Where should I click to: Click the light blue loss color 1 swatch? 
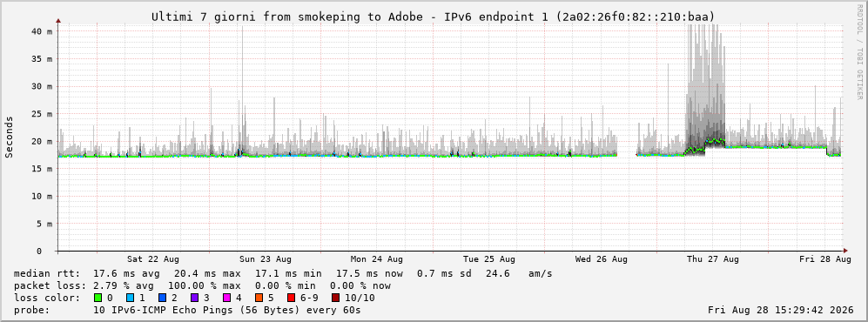point(130,298)
